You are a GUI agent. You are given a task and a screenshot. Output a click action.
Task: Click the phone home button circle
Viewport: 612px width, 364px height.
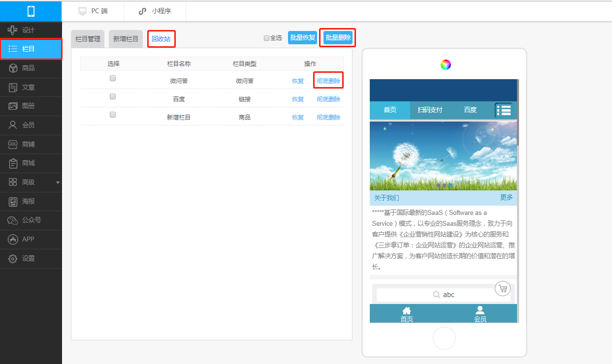coord(444,338)
